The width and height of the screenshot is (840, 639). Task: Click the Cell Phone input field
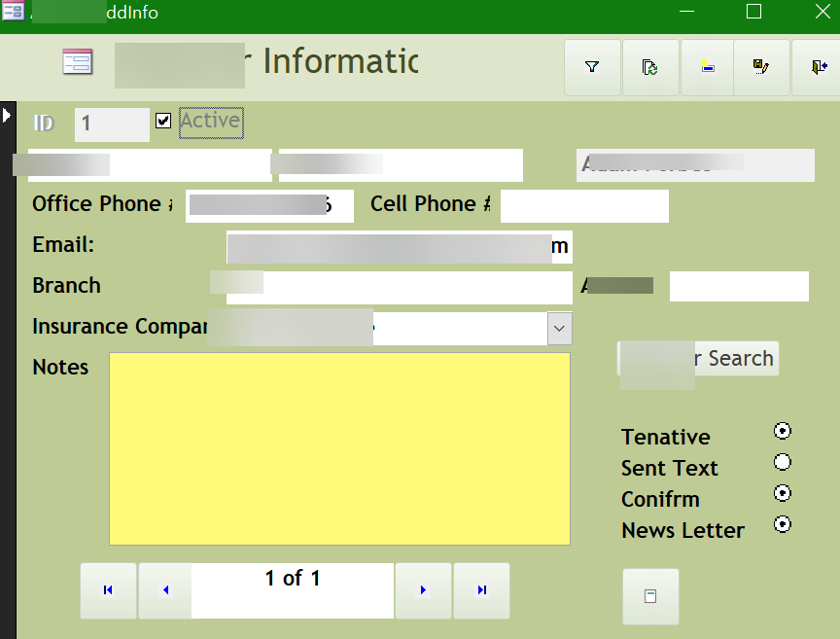pyautogui.click(x=583, y=206)
